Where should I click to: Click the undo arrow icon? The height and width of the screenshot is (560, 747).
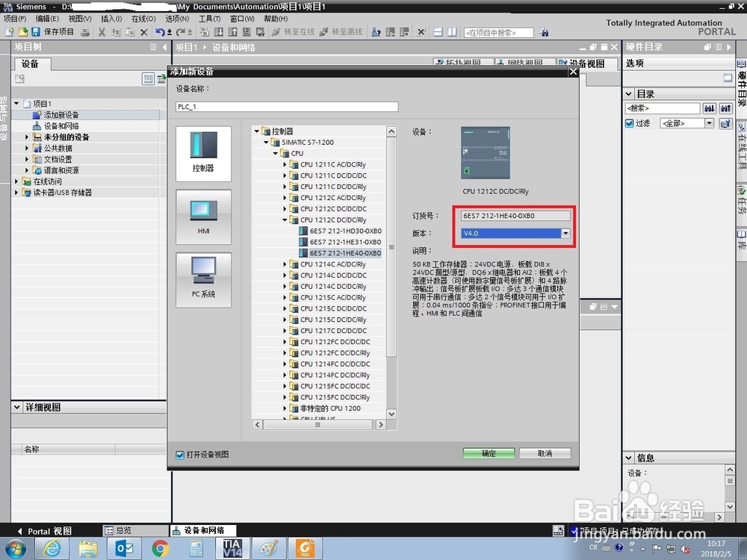point(160,32)
